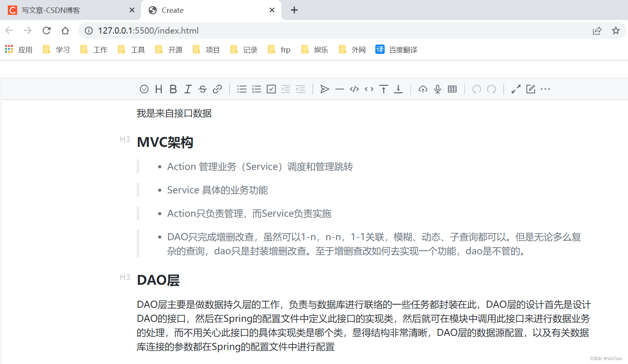Insert line before using up-arrow icon
The image size is (628, 364).
pyautogui.click(x=384, y=89)
